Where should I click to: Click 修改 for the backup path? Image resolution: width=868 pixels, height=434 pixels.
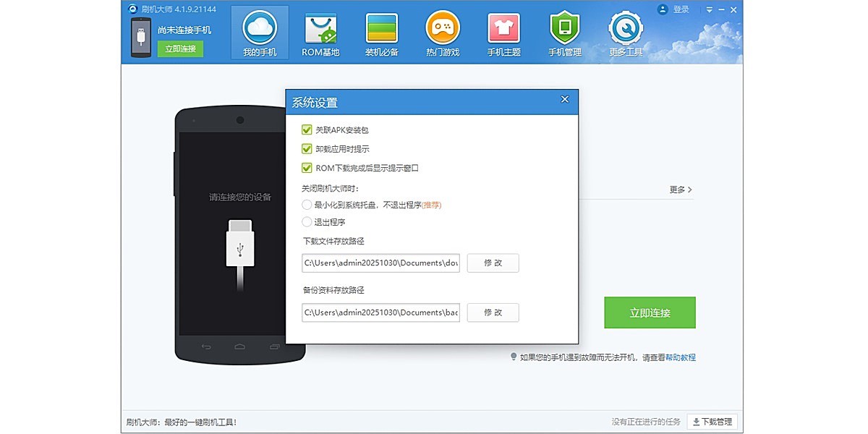[x=493, y=312]
